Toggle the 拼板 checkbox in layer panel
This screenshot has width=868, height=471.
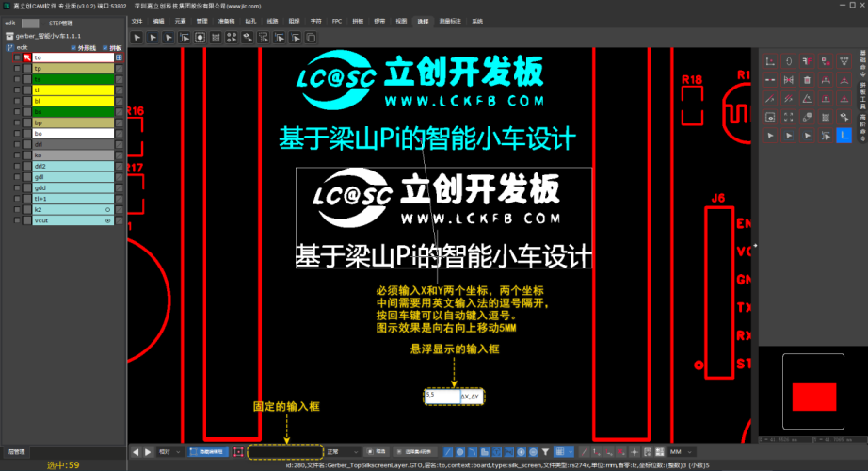[105, 48]
